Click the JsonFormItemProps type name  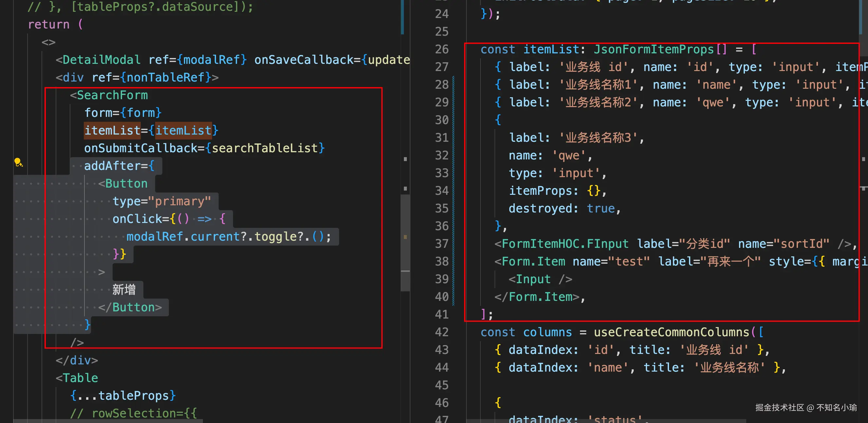click(653, 49)
